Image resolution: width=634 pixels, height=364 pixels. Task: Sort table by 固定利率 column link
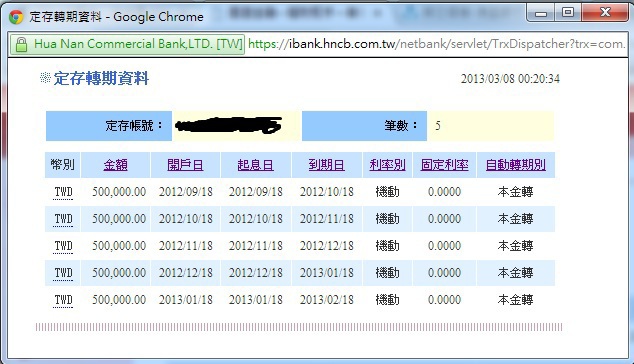pyautogui.click(x=444, y=165)
